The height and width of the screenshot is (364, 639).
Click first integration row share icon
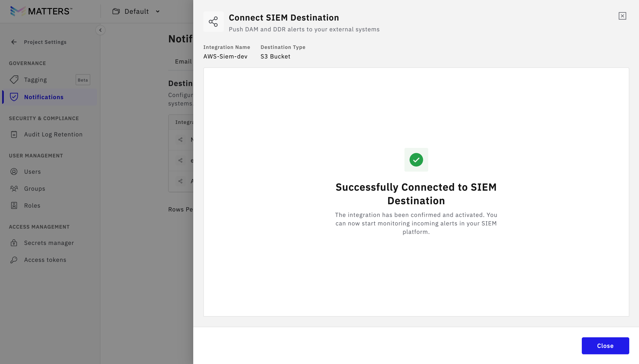click(x=180, y=139)
